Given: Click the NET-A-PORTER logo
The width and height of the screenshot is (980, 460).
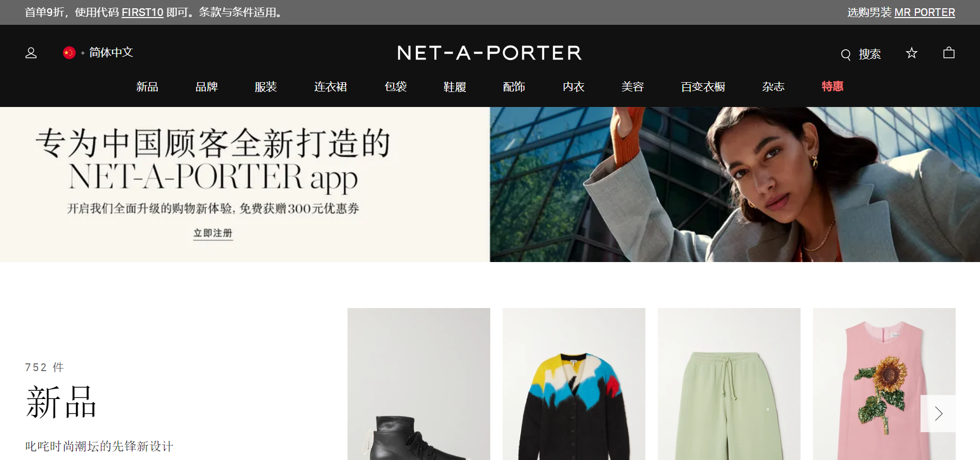Looking at the screenshot, I should point(489,53).
